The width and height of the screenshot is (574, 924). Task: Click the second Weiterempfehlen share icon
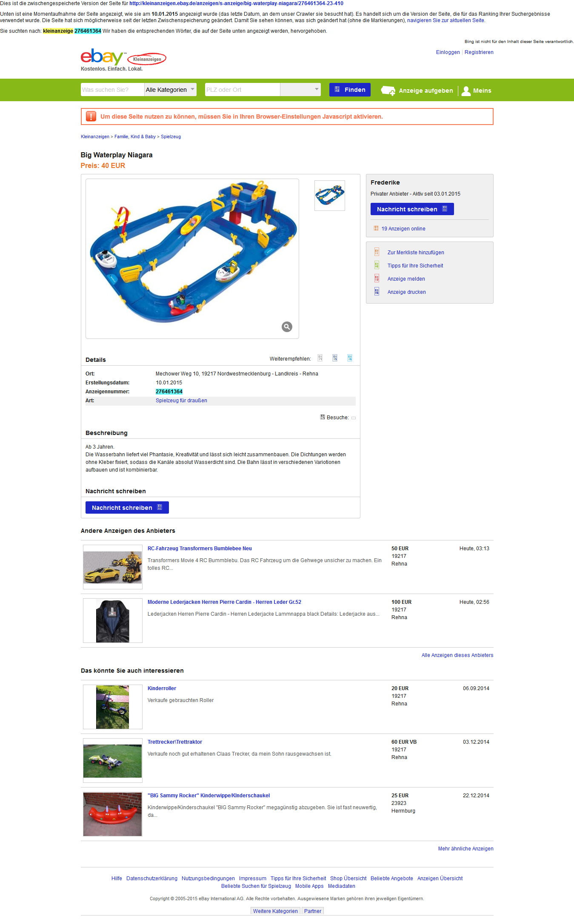coord(335,358)
